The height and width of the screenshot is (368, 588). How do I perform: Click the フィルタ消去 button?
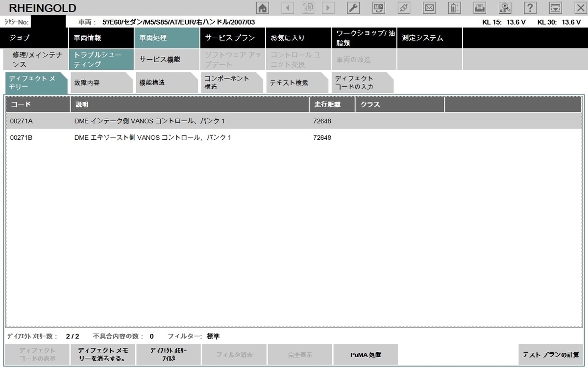click(x=234, y=354)
